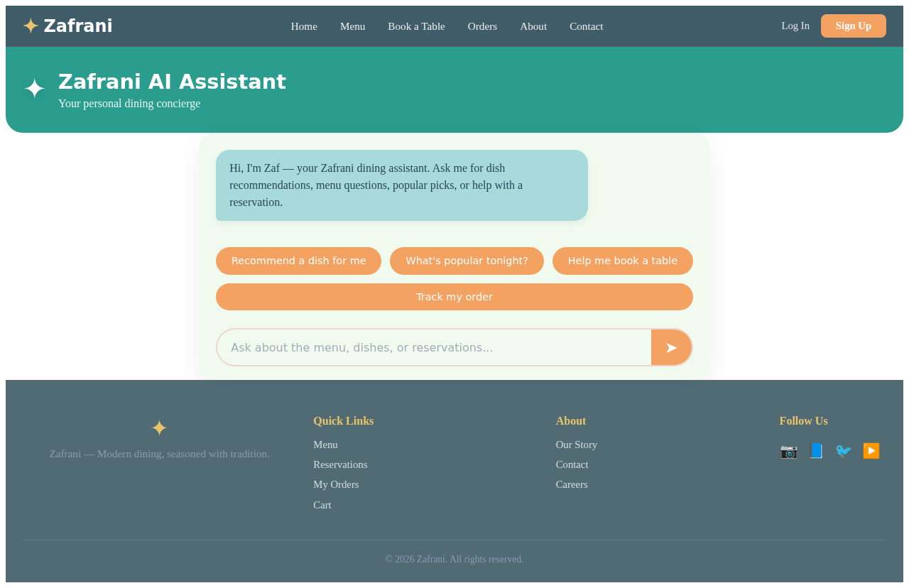Click the Zafrani brand name in header

tap(78, 26)
